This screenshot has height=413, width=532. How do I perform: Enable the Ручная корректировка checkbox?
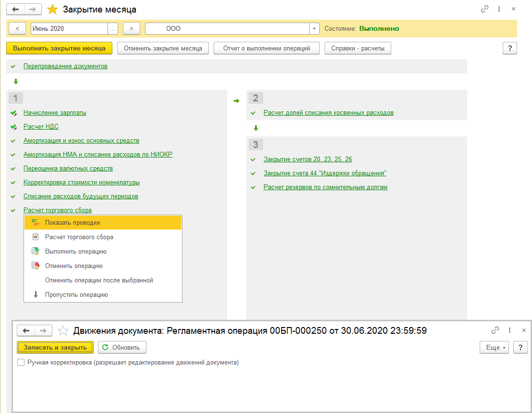coord(21,363)
